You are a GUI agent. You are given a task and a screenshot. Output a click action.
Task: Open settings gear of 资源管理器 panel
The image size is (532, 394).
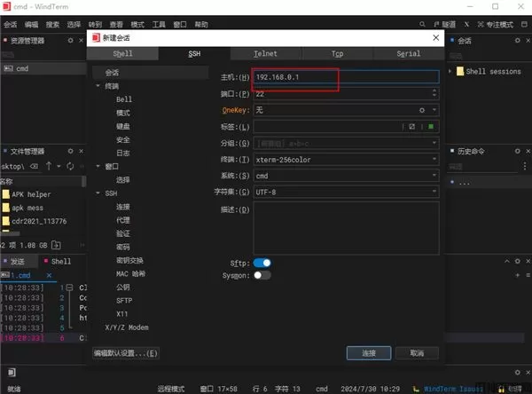(70, 41)
